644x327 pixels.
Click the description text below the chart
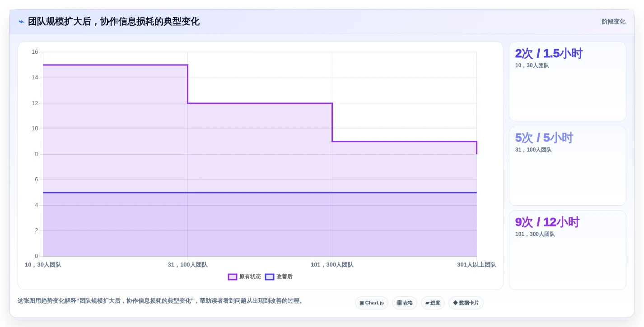[161, 301]
